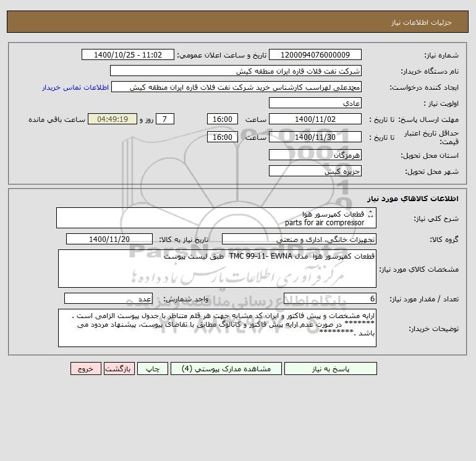
Task: Click the label توضیحات خریدار
Action: (x=433, y=329)
